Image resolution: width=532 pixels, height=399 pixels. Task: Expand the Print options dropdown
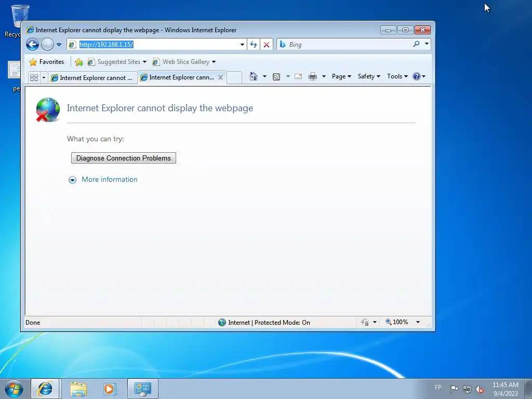pos(324,76)
